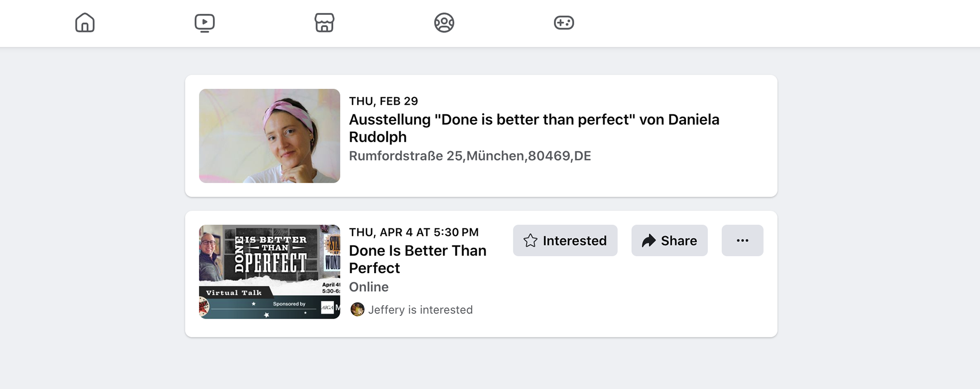Image resolution: width=980 pixels, height=389 pixels.
Task: Open the Done Is Better Than Perfect title
Action: [x=418, y=259]
